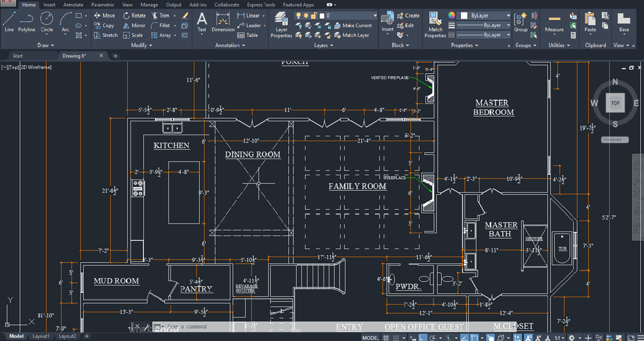Toggle dynamic input in status bar
Screen dimensions: 644x341
(x=412, y=337)
